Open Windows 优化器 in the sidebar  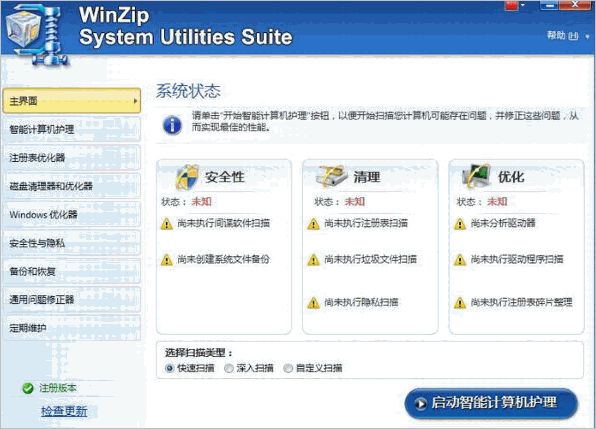click(x=71, y=215)
